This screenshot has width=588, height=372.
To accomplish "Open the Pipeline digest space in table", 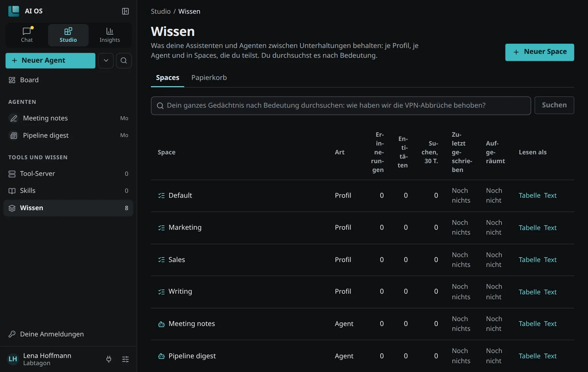I will pyautogui.click(x=192, y=356).
